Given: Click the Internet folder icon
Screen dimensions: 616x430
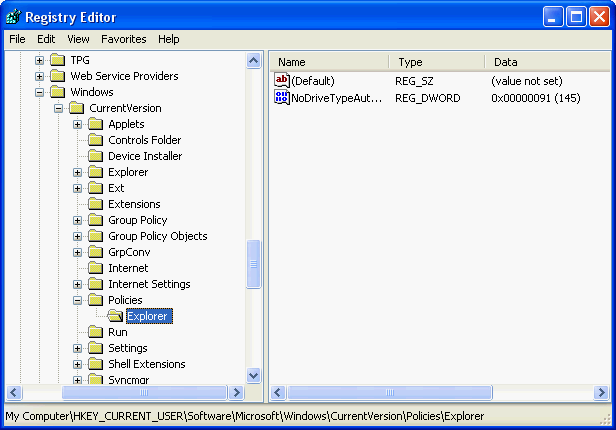Looking at the screenshot, I should (x=95, y=268).
